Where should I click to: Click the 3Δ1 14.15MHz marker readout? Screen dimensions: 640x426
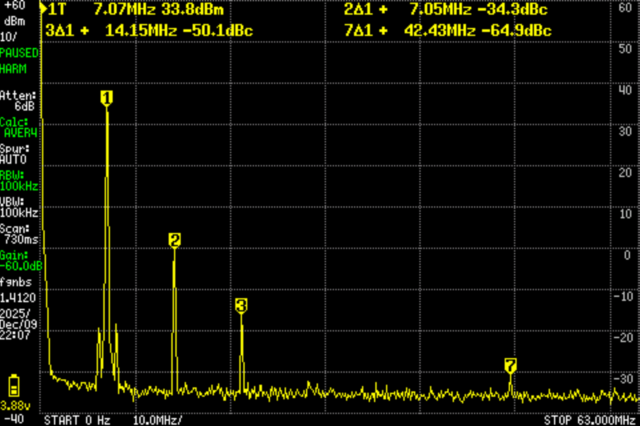(x=148, y=30)
